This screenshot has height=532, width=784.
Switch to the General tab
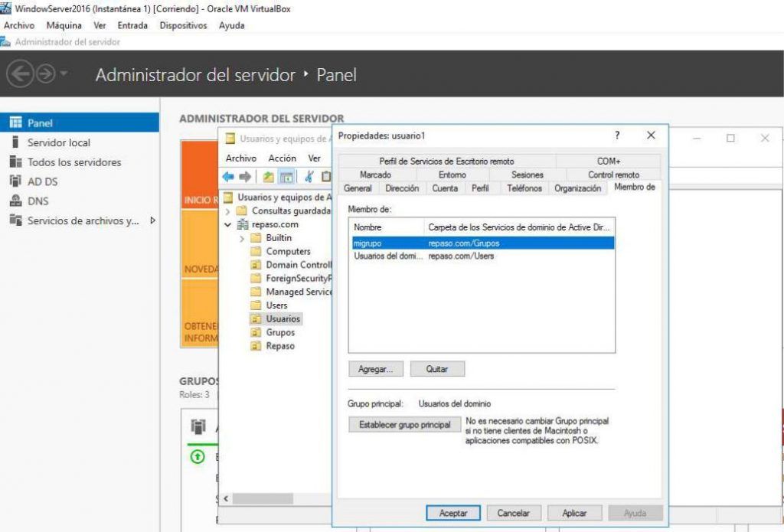coord(358,188)
